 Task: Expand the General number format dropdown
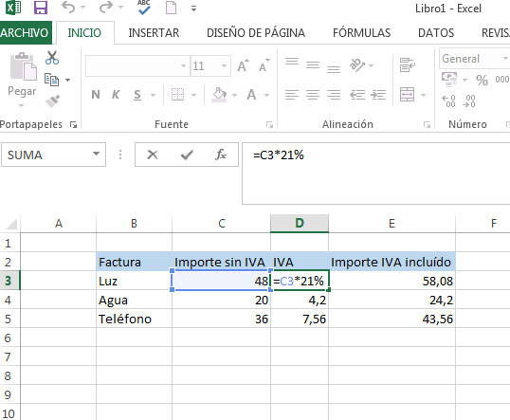[x=505, y=58]
